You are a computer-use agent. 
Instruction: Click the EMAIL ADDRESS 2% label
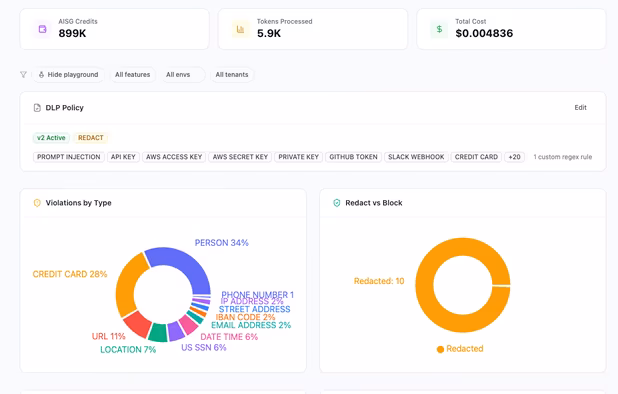click(x=251, y=325)
